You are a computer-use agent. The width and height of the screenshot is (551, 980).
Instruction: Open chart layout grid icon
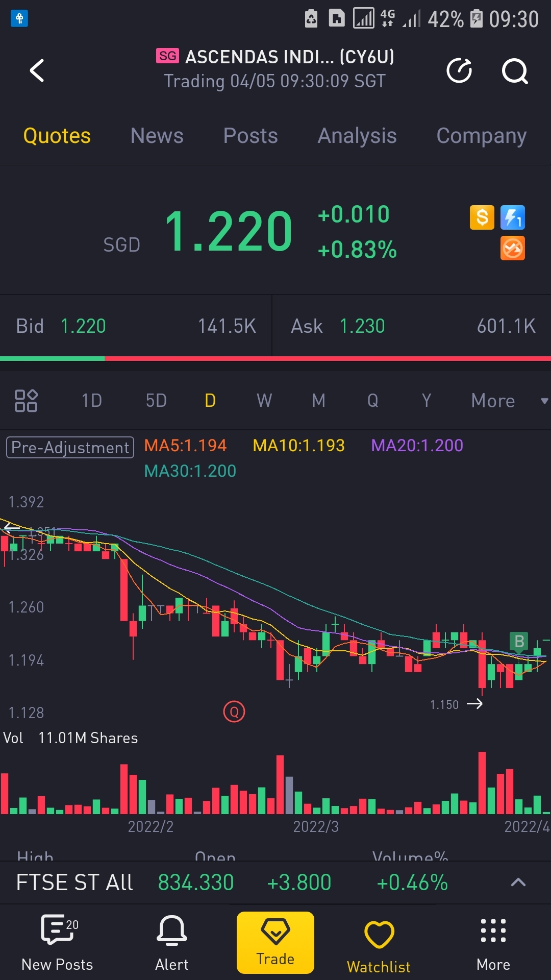click(26, 401)
